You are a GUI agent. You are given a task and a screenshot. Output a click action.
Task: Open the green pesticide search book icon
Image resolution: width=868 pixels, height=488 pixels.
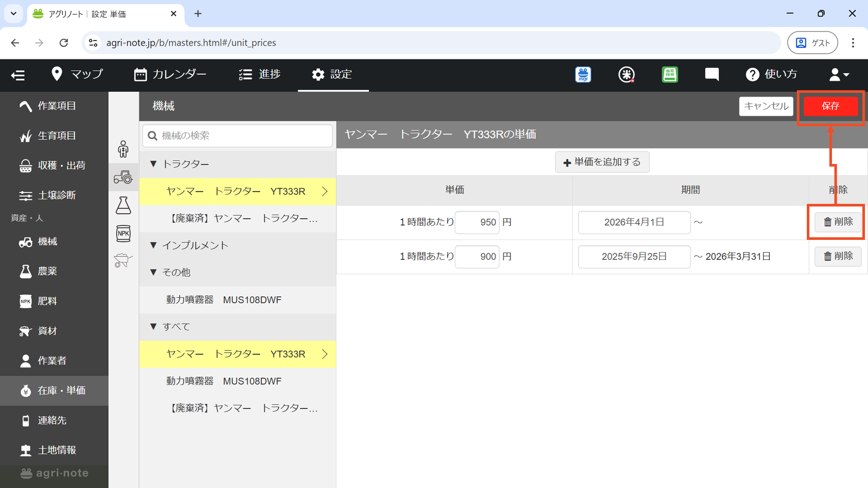click(x=670, y=75)
